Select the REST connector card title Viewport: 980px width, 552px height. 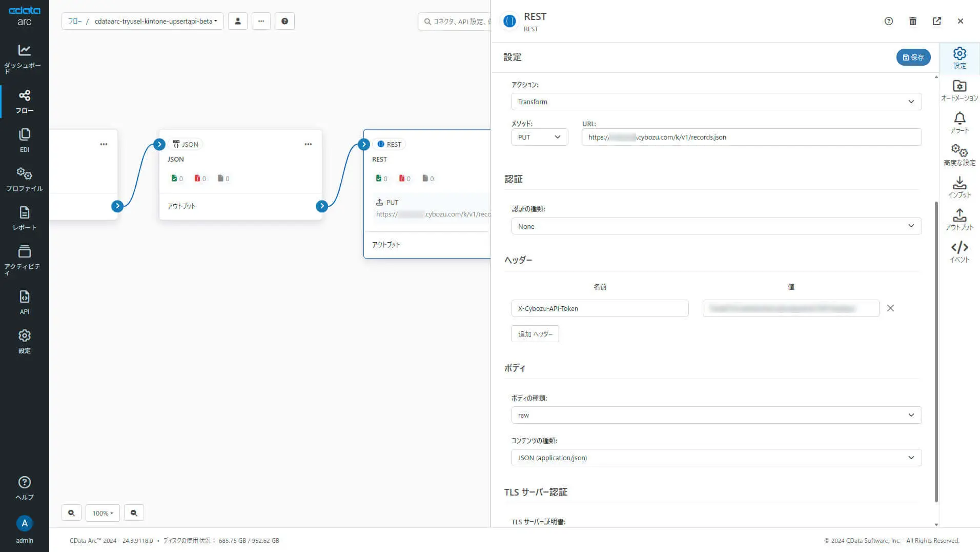379,160
